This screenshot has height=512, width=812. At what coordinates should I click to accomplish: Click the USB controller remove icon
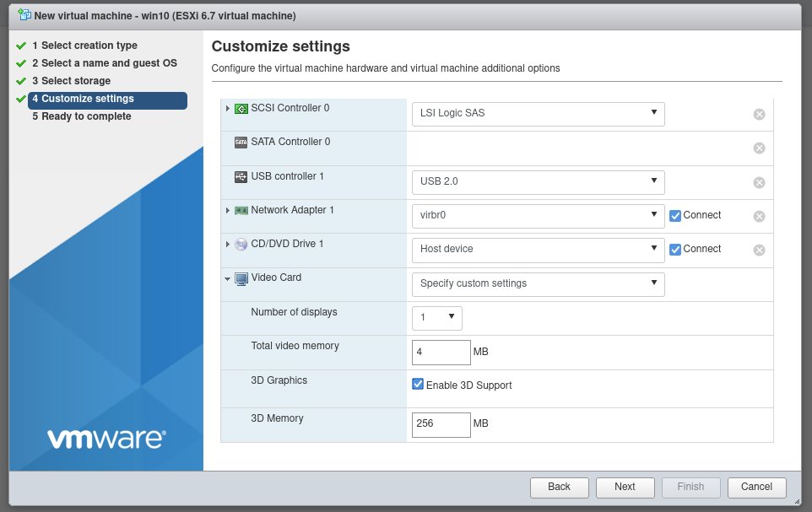point(759,183)
